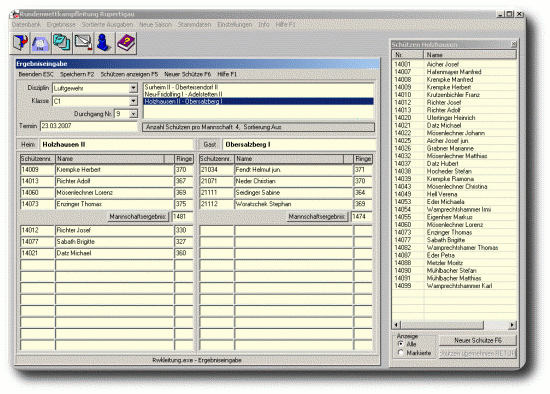Open the Ergebnisse menu

coord(61,25)
